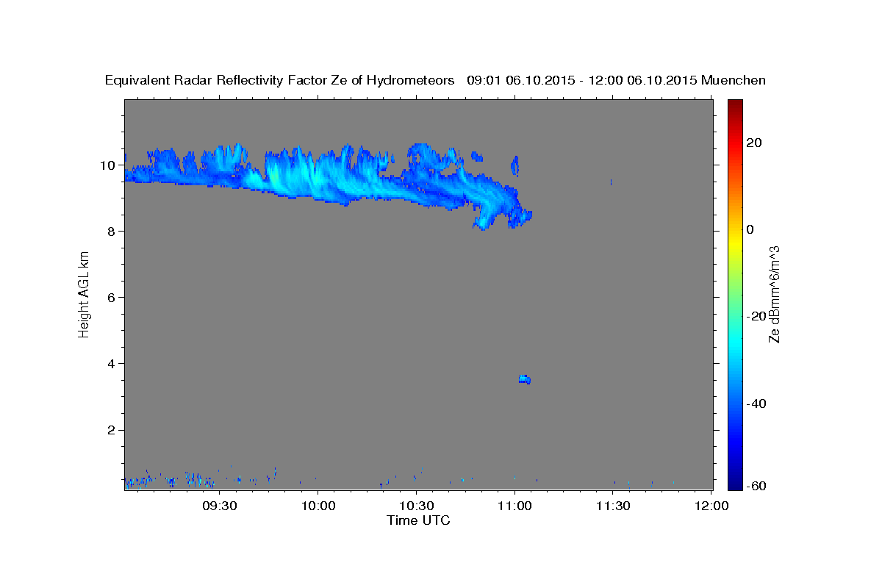Click the '12:00' time tick label
This screenshot has width=882, height=588.
(711, 506)
